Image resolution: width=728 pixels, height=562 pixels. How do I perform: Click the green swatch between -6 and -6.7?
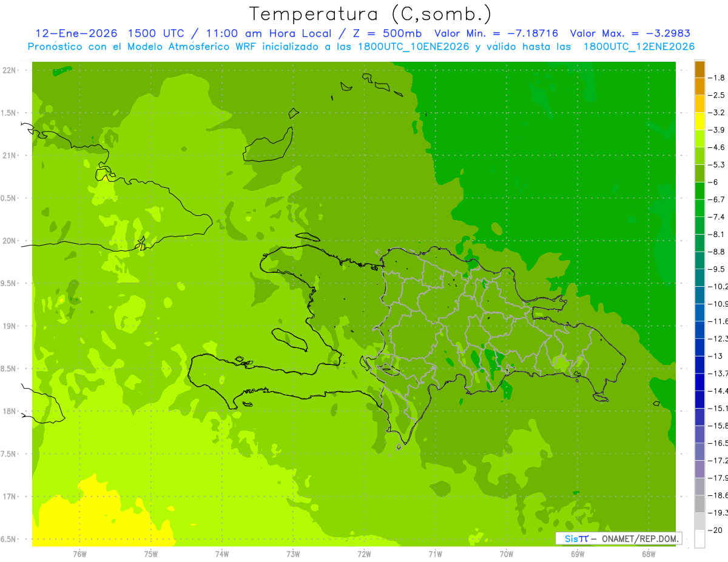tap(699, 191)
